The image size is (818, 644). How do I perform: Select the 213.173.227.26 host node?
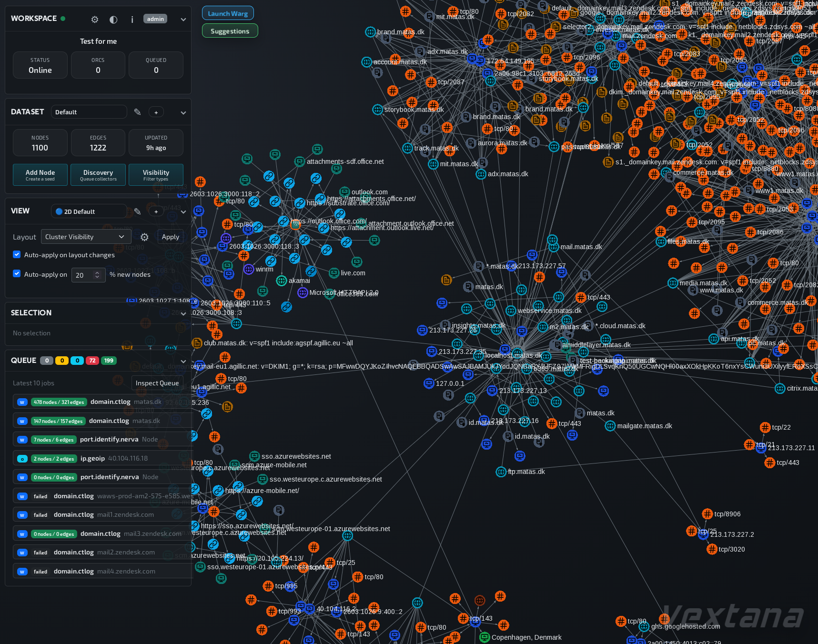(422, 330)
